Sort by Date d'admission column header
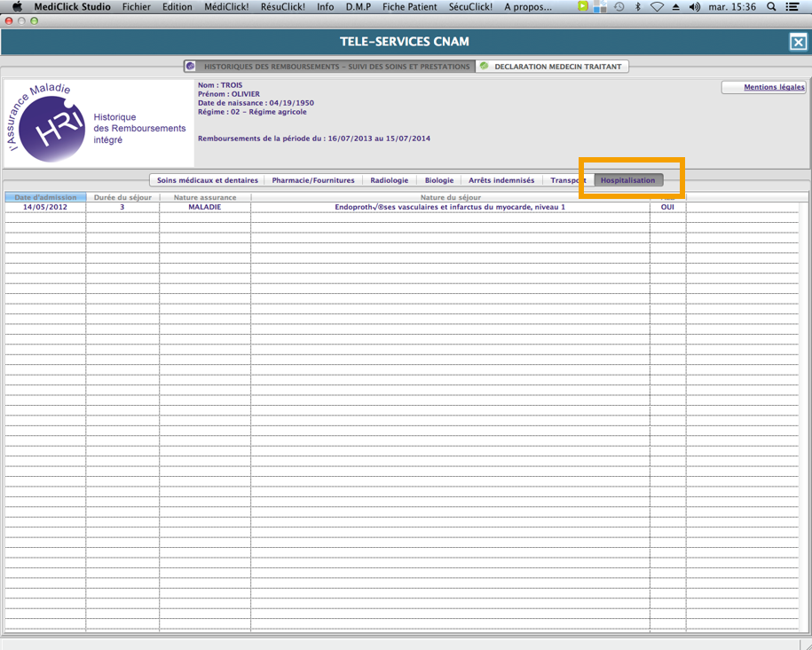This screenshot has height=650, width=812. [x=45, y=197]
